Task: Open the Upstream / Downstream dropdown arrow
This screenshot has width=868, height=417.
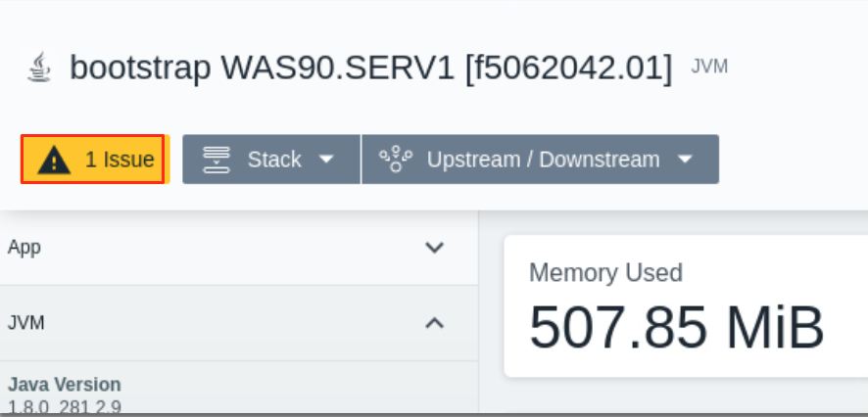Action: pos(686,160)
